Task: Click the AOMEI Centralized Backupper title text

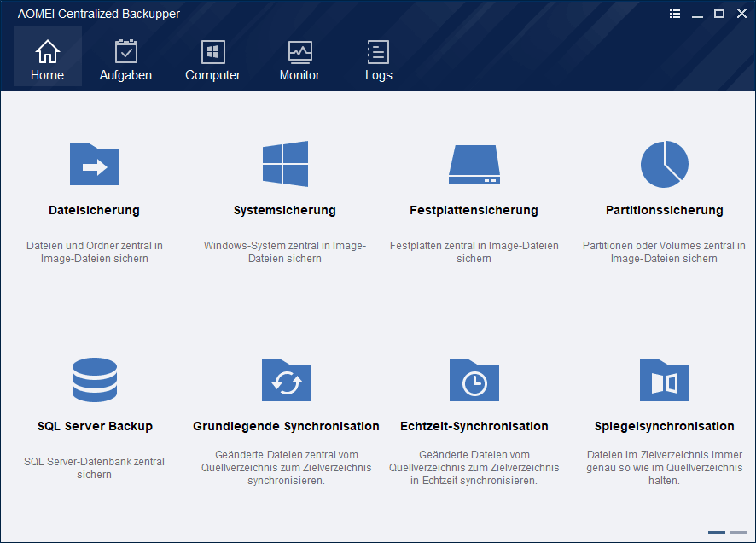Action: tap(99, 14)
